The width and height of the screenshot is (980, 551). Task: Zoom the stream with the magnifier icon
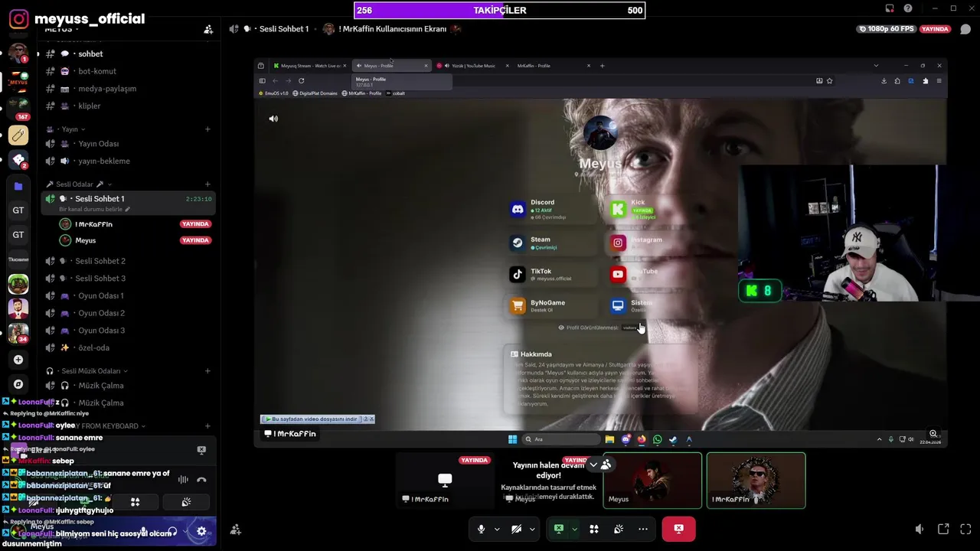(933, 434)
